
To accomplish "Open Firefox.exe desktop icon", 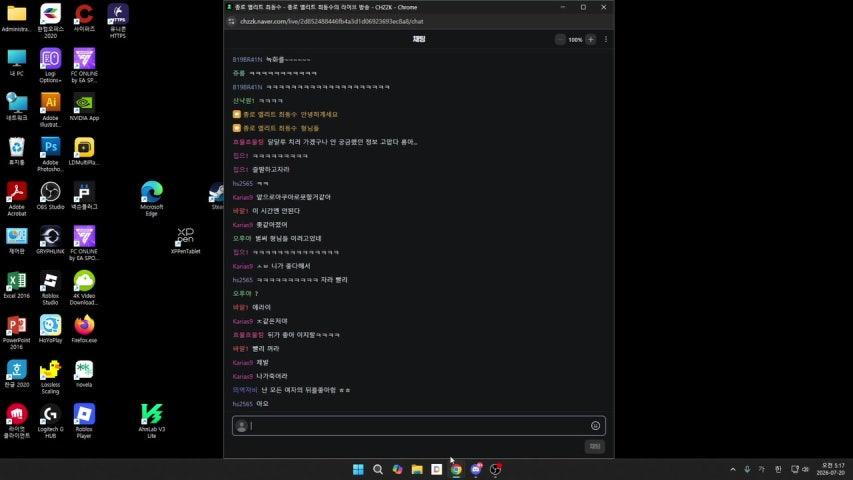I will pyautogui.click(x=84, y=329).
